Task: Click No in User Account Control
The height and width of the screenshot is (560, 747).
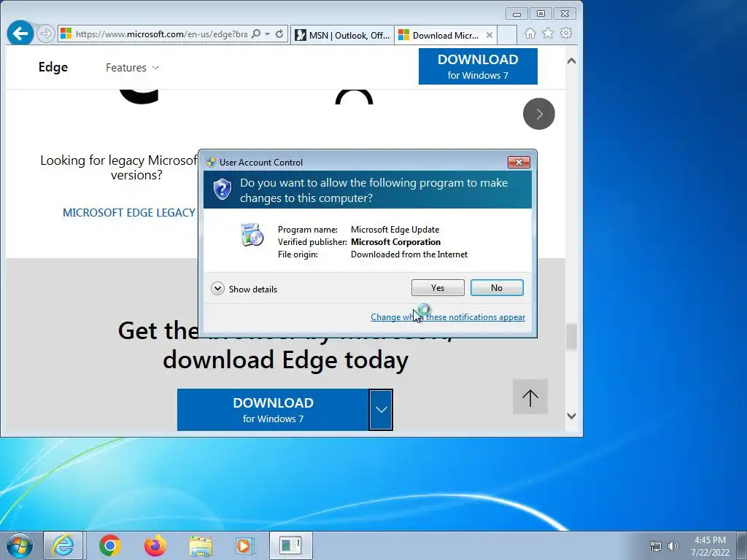Action: click(497, 287)
